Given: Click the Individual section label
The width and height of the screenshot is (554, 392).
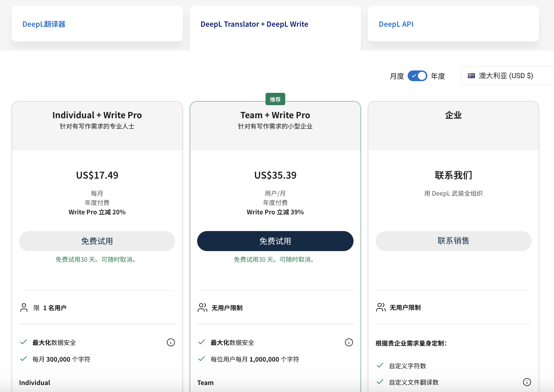Looking at the screenshot, I should tap(35, 383).
